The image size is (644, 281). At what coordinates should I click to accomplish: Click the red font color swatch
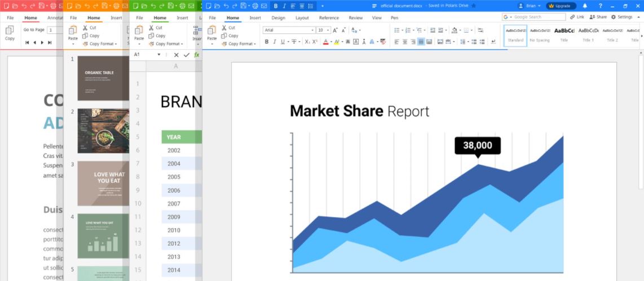click(x=325, y=41)
